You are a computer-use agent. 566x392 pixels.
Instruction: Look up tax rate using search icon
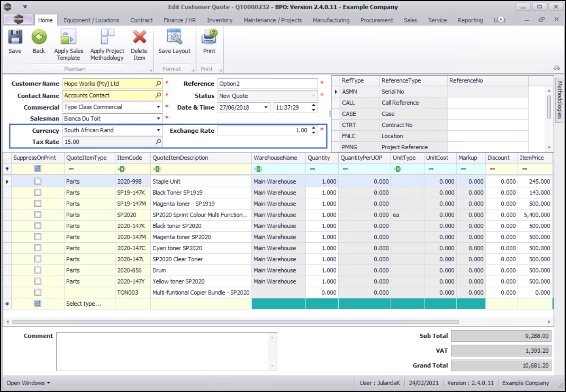coord(158,142)
